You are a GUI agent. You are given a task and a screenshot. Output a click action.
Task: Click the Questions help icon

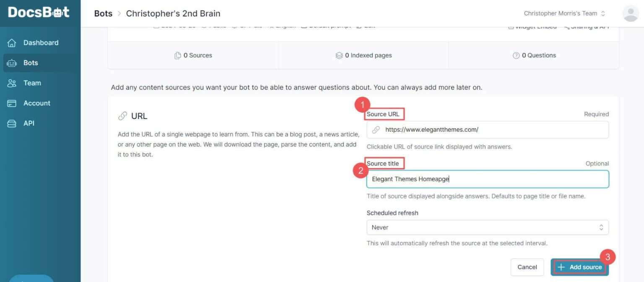[x=516, y=55]
